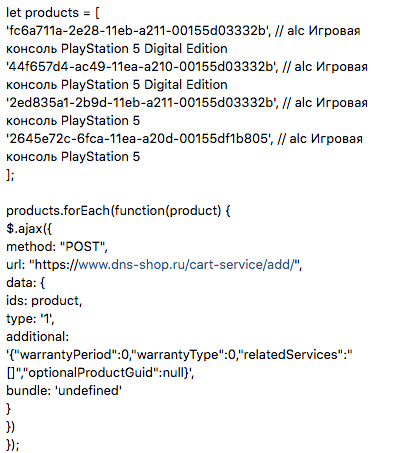Click the final '});' closing line

(13, 445)
